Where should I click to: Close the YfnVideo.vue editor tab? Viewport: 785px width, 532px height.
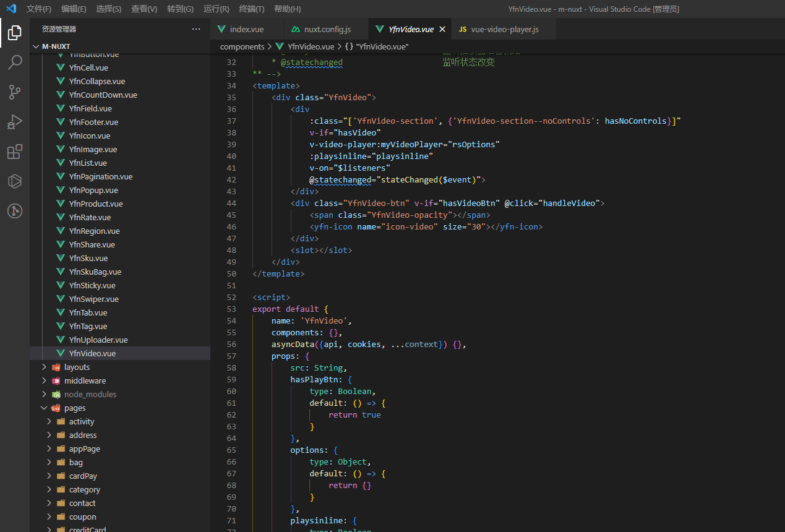pyautogui.click(x=442, y=29)
